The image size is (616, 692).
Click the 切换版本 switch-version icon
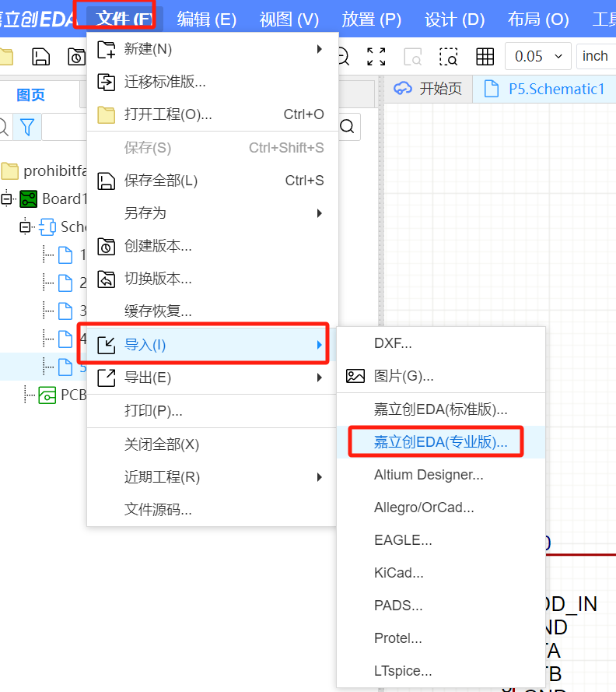pos(107,279)
